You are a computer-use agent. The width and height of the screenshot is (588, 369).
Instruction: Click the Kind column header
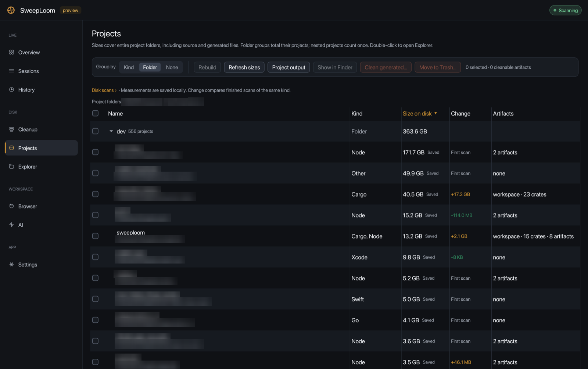coord(357,114)
